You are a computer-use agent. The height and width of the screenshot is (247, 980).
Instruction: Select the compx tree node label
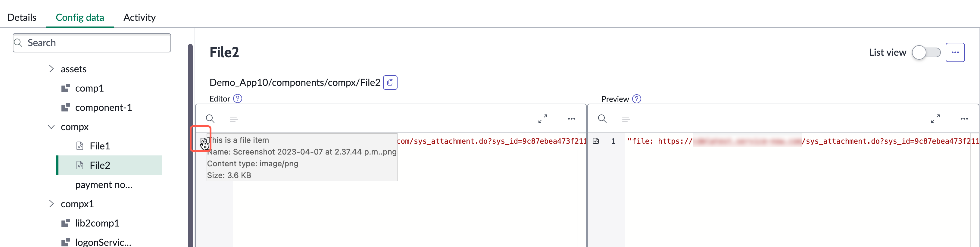click(x=75, y=127)
